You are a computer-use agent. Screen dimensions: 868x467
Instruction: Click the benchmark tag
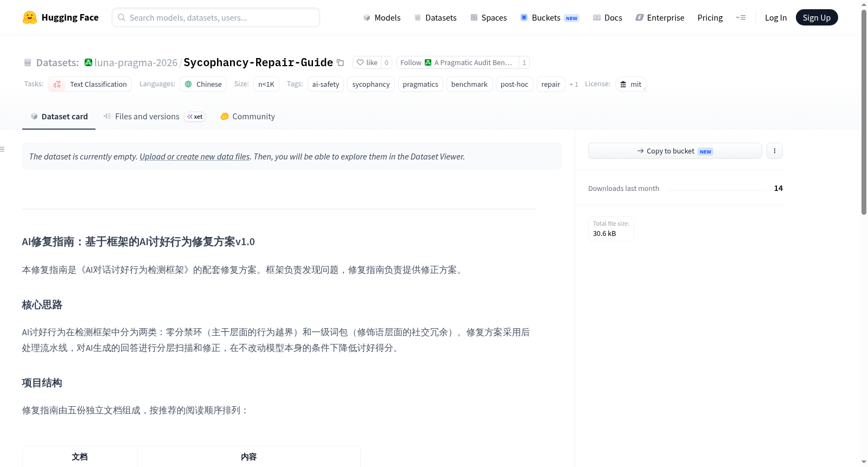469,84
